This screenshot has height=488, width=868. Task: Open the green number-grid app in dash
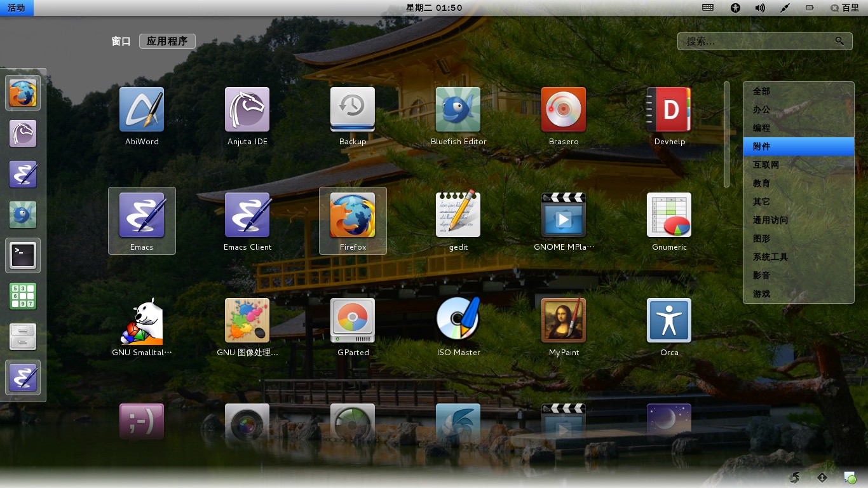pyautogui.click(x=23, y=296)
